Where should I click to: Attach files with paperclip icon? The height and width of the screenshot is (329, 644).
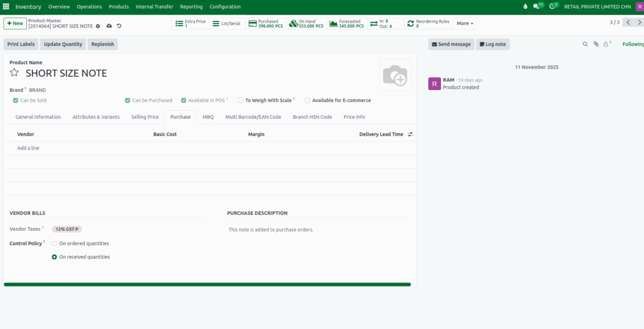596,45
